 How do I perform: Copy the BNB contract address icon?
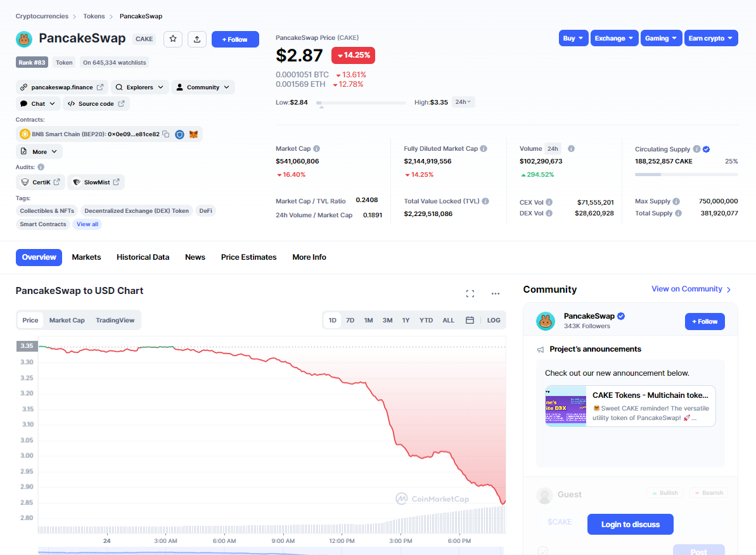pos(166,134)
